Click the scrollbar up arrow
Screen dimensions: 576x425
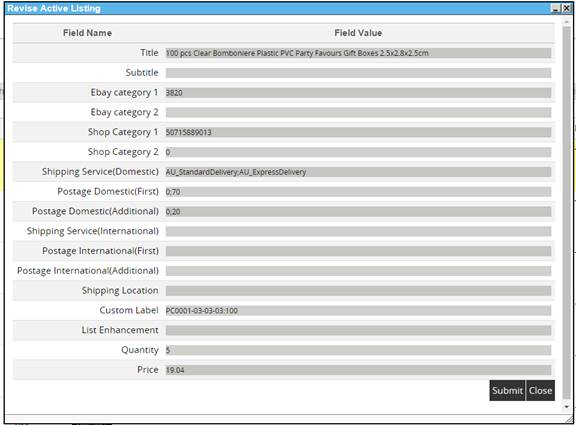pos(567,22)
